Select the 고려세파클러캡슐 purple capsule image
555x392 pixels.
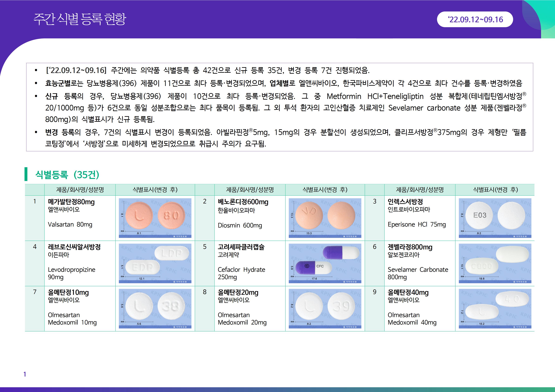(325, 263)
